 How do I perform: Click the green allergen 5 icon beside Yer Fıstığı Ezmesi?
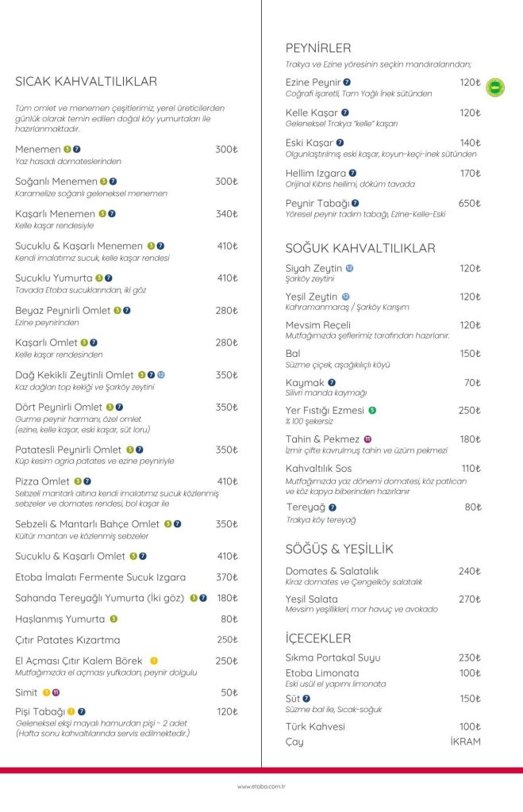coord(372,411)
